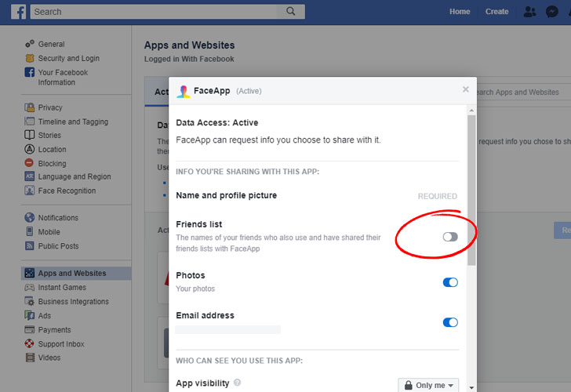Click the Business Integrations icon
This screenshot has width=571, height=392.
pos(30,301)
